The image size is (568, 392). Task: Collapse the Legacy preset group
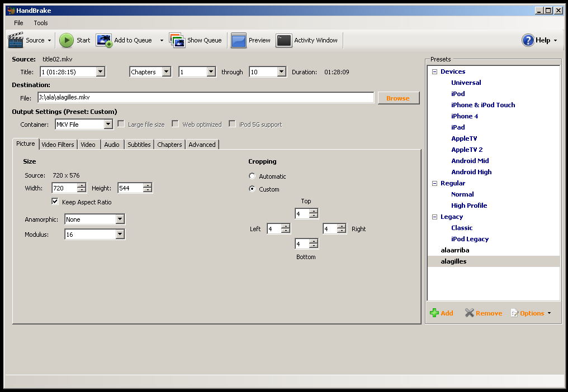click(435, 217)
